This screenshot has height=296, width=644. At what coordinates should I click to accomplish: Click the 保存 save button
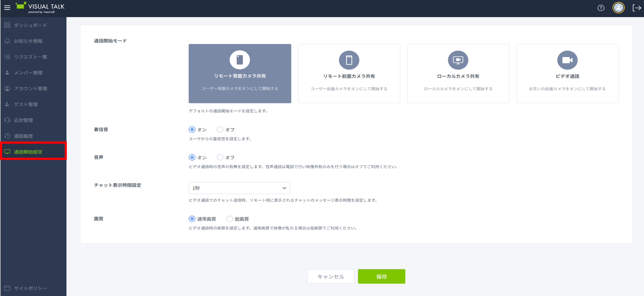pos(381,276)
